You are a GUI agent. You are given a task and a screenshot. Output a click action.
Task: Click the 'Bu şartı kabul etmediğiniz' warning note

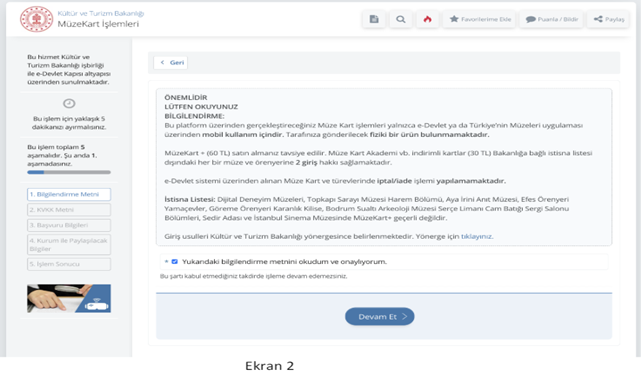pyautogui.click(x=253, y=276)
